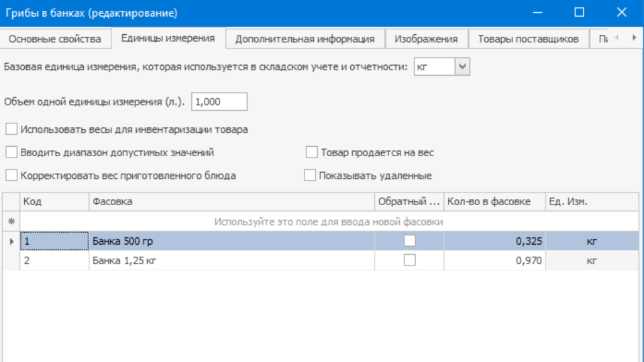The image size is (644, 362).
Task: Sort by Код column header
Action: pos(54,202)
